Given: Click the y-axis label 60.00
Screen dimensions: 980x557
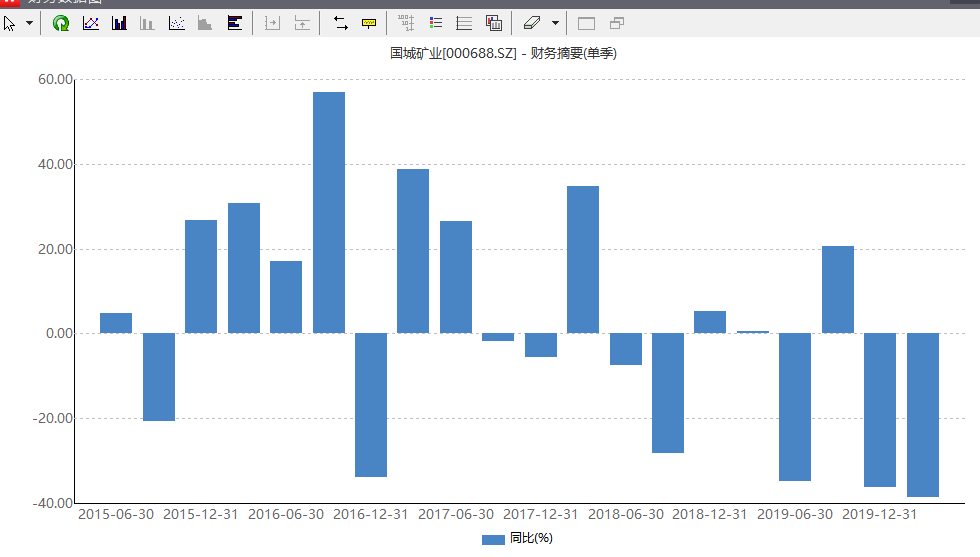Looking at the screenshot, I should (x=55, y=79).
